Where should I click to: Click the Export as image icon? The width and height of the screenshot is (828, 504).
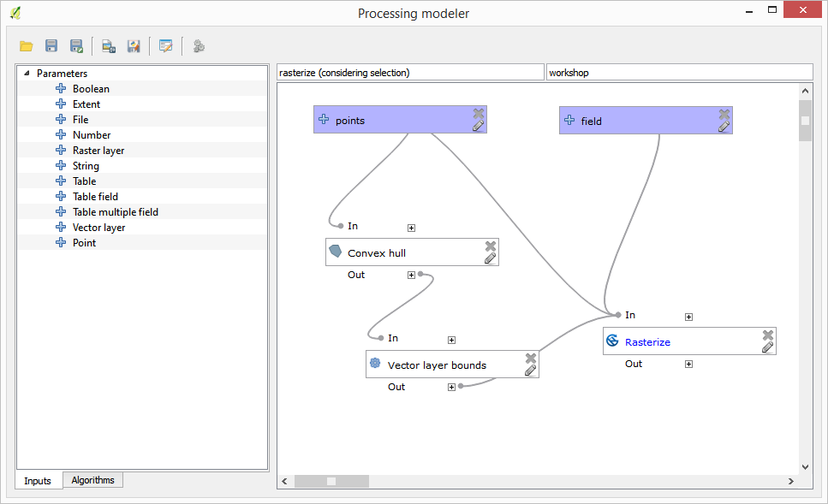click(109, 46)
